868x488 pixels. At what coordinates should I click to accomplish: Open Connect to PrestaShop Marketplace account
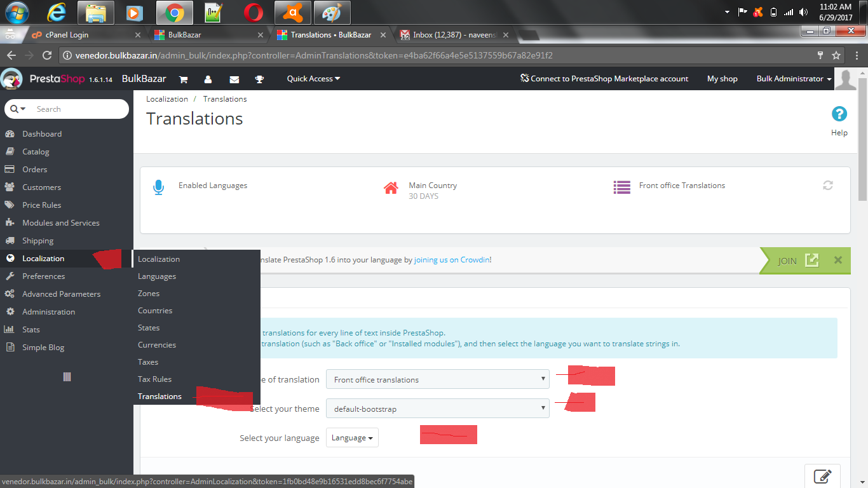pyautogui.click(x=604, y=79)
